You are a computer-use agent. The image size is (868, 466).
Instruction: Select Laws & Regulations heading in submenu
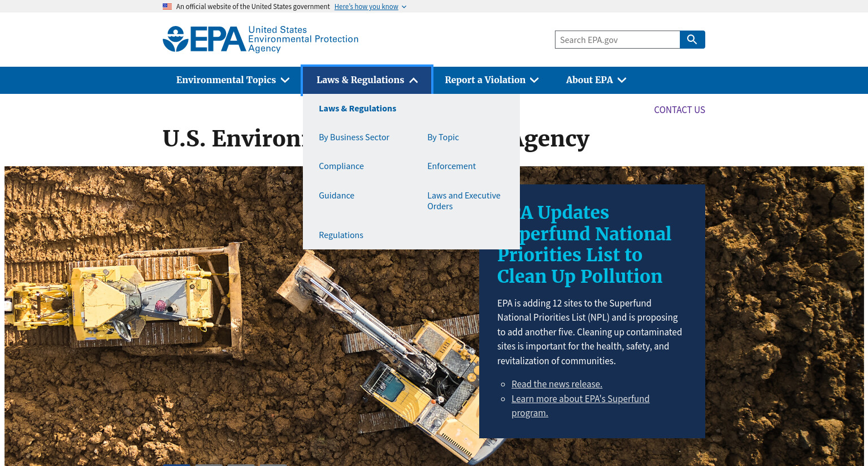coord(357,109)
